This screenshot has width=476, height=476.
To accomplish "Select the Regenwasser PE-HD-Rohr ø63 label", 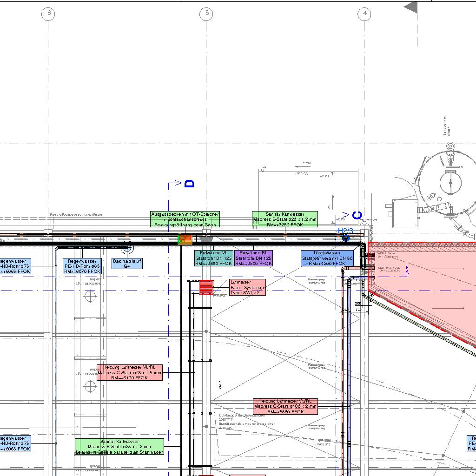I will point(82,266).
